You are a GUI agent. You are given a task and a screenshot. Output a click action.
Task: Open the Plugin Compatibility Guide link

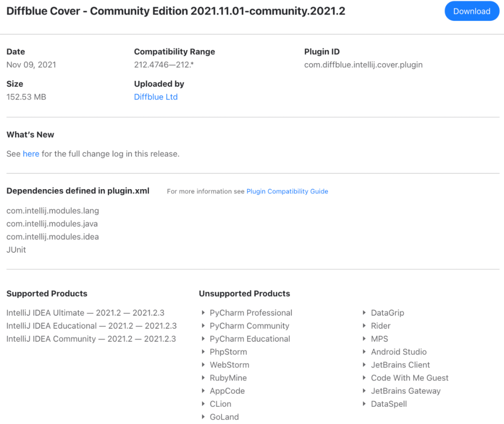coord(287,191)
